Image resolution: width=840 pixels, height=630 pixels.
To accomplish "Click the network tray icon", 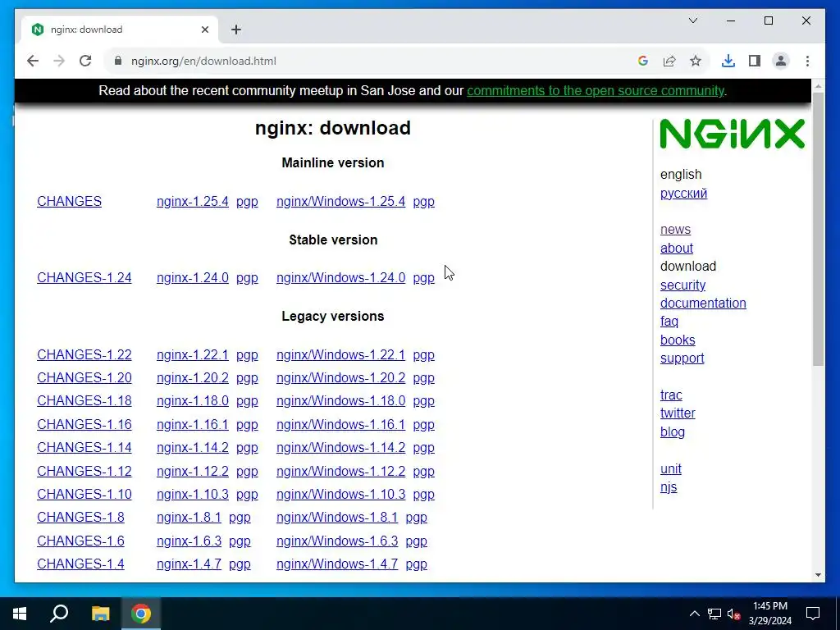I will coord(714,614).
